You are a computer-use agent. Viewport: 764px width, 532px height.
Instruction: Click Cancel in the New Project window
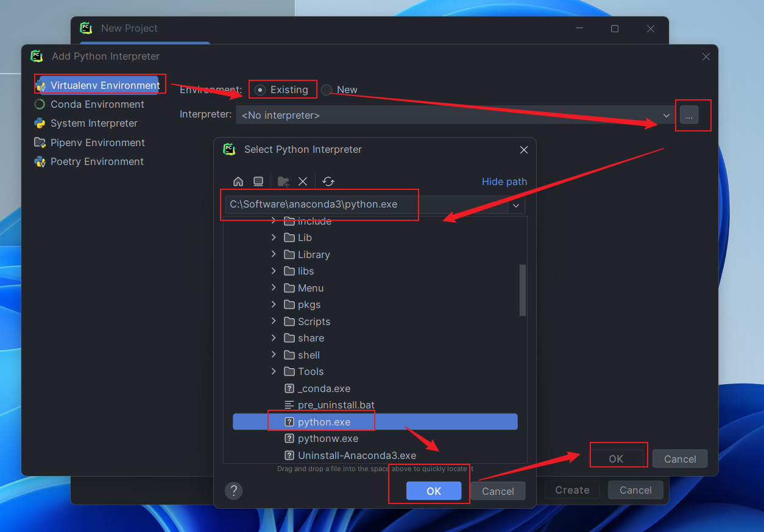(x=635, y=490)
